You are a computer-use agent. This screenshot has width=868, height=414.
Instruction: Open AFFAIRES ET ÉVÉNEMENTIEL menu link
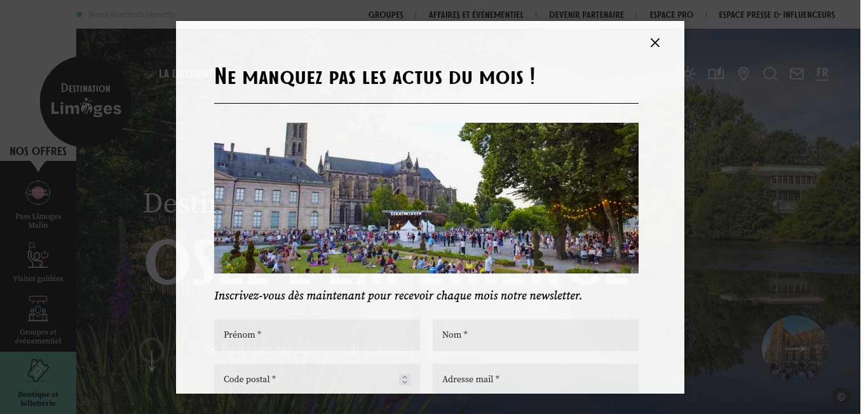476,15
